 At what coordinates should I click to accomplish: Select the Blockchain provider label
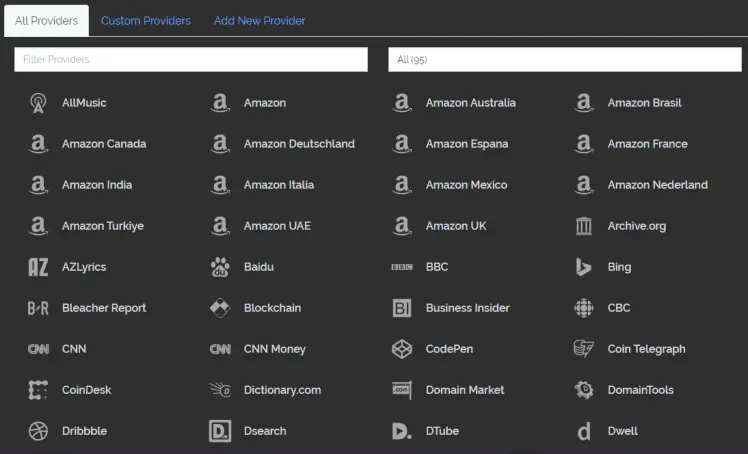(272, 308)
